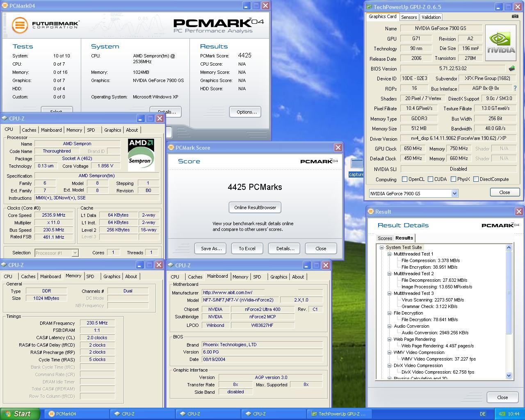Click the File Compression 3.378 MB/s result
The width and height of the screenshot is (525, 420).
click(431, 260)
